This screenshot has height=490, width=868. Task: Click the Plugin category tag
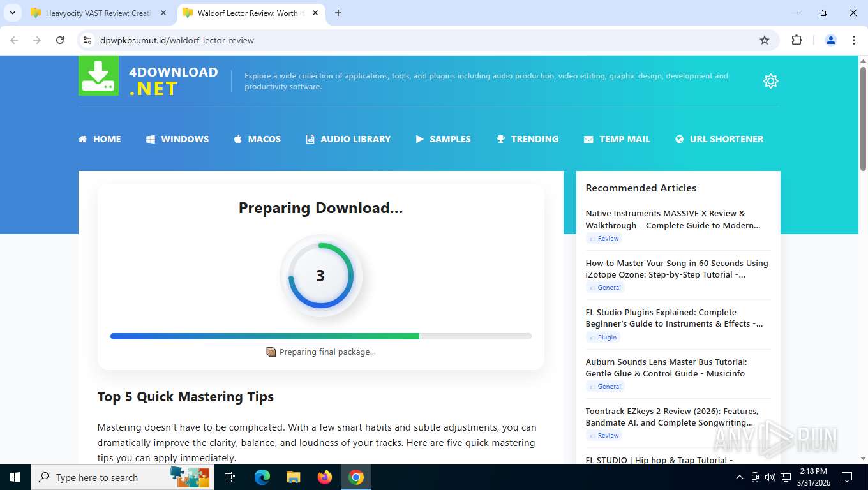(x=603, y=338)
